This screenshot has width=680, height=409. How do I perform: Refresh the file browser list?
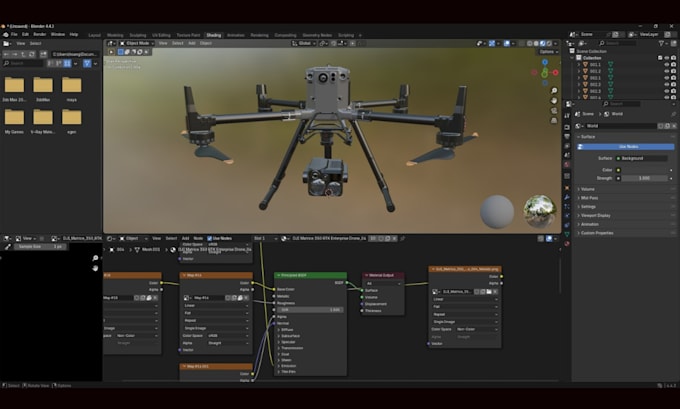[32, 54]
